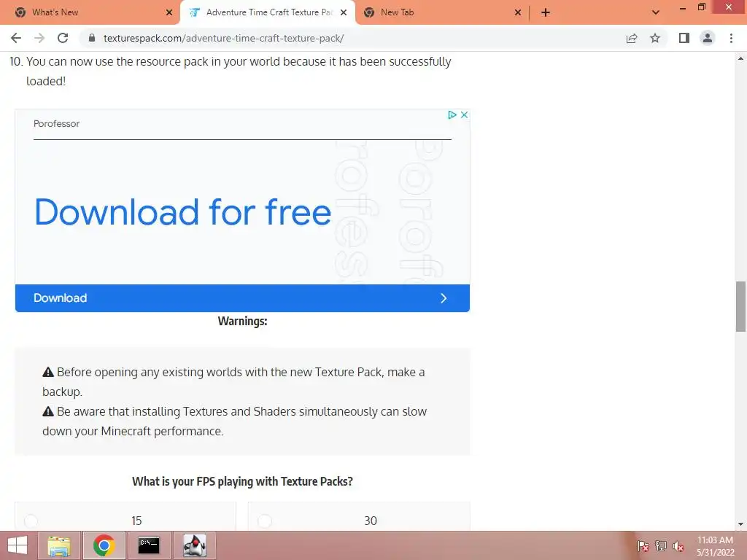Close the Porofessor ad

[464, 114]
